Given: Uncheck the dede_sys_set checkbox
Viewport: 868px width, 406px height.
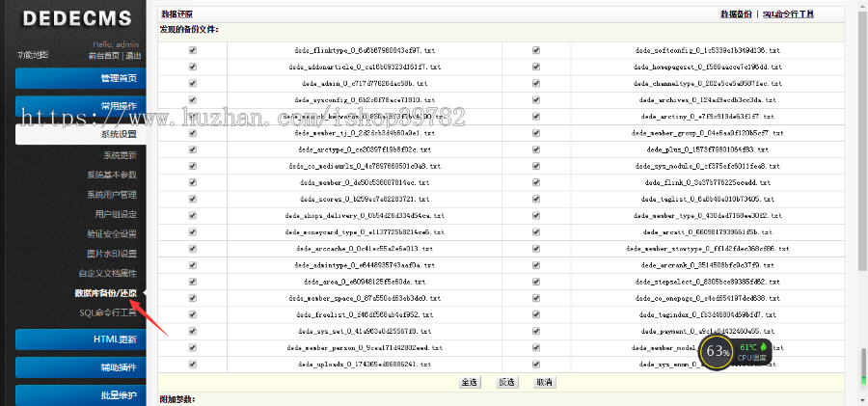Looking at the screenshot, I should [192, 331].
